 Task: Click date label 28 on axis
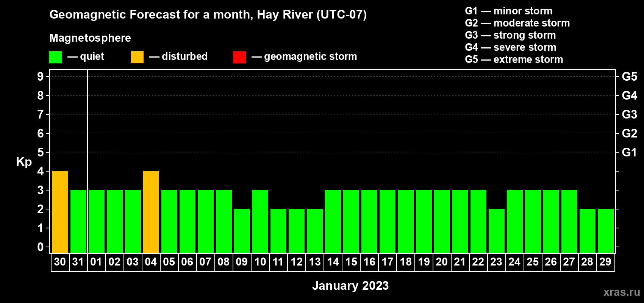click(x=587, y=262)
